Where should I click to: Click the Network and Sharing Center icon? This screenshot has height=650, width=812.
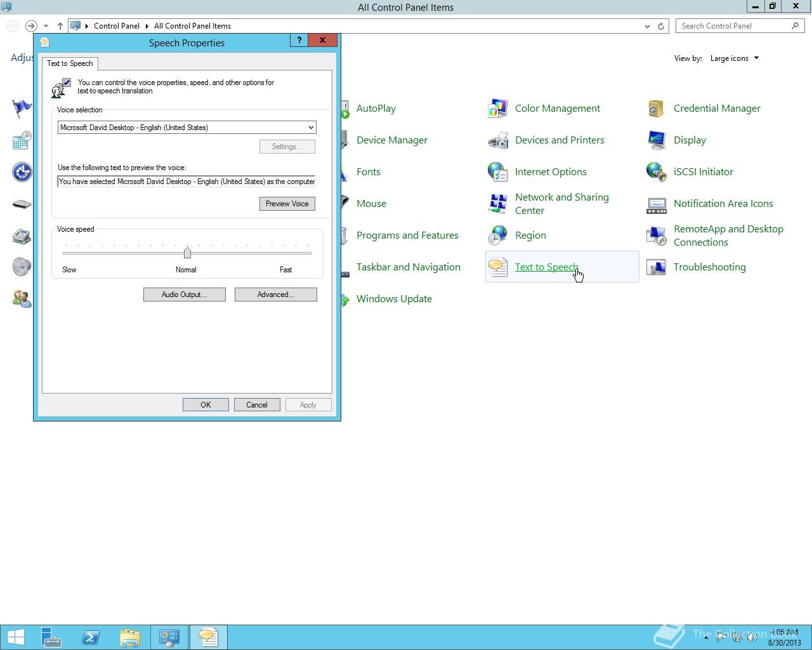coord(497,204)
